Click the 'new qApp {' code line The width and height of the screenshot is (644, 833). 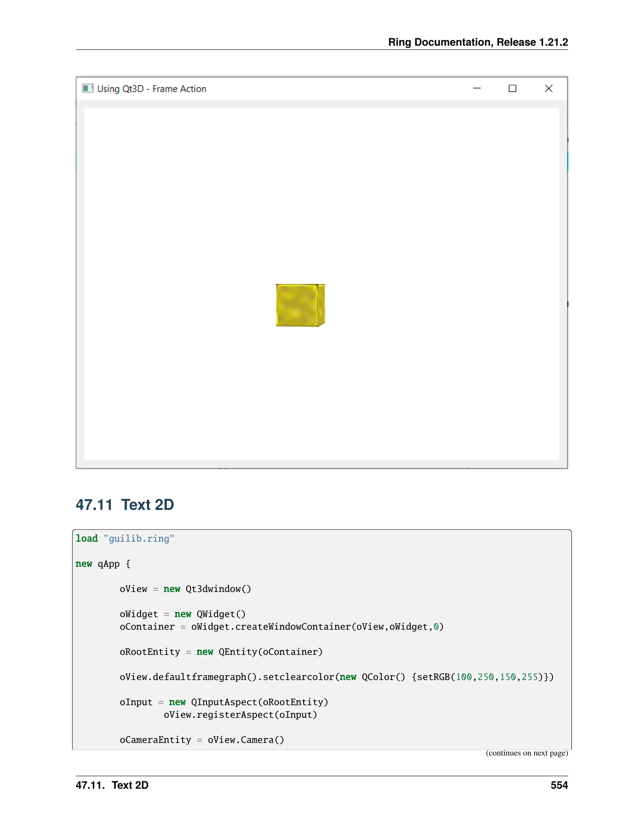click(103, 564)
